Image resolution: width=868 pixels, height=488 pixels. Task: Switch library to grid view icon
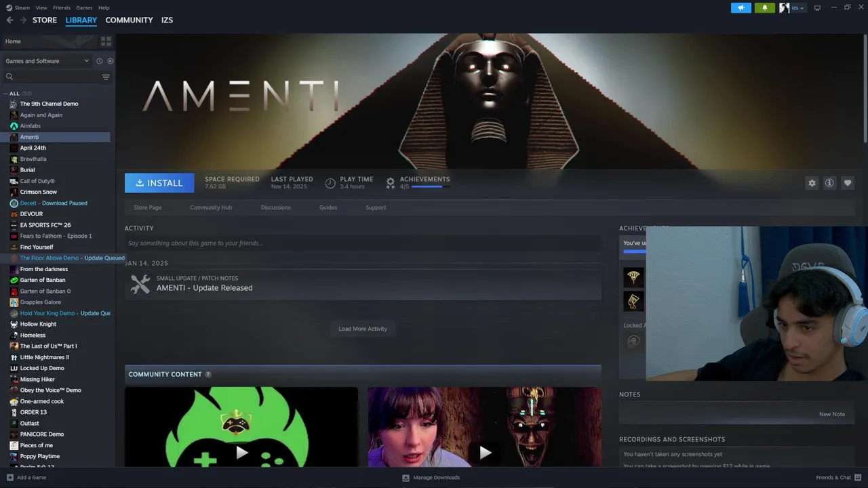(106, 41)
